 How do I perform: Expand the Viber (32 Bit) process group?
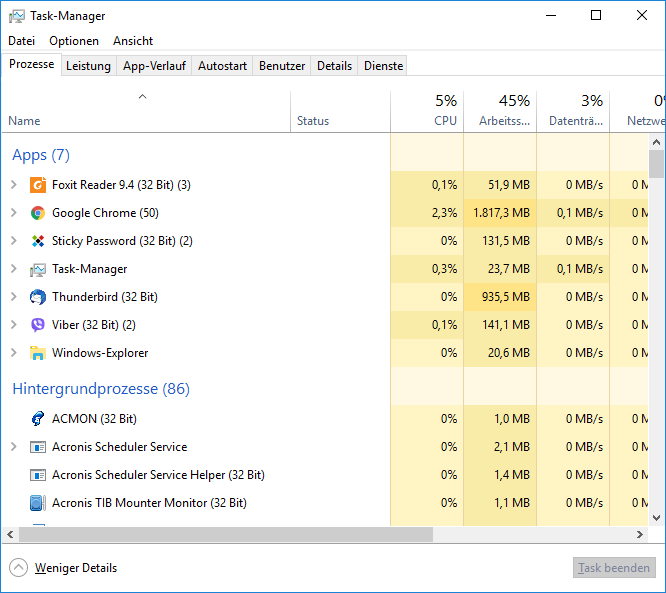pyautogui.click(x=14, y=325)
